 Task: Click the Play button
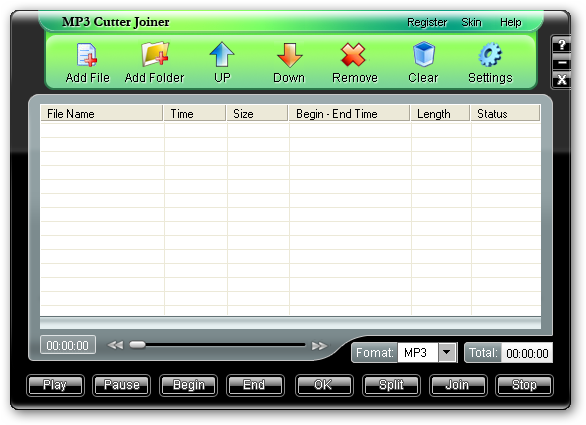point(55,385)
